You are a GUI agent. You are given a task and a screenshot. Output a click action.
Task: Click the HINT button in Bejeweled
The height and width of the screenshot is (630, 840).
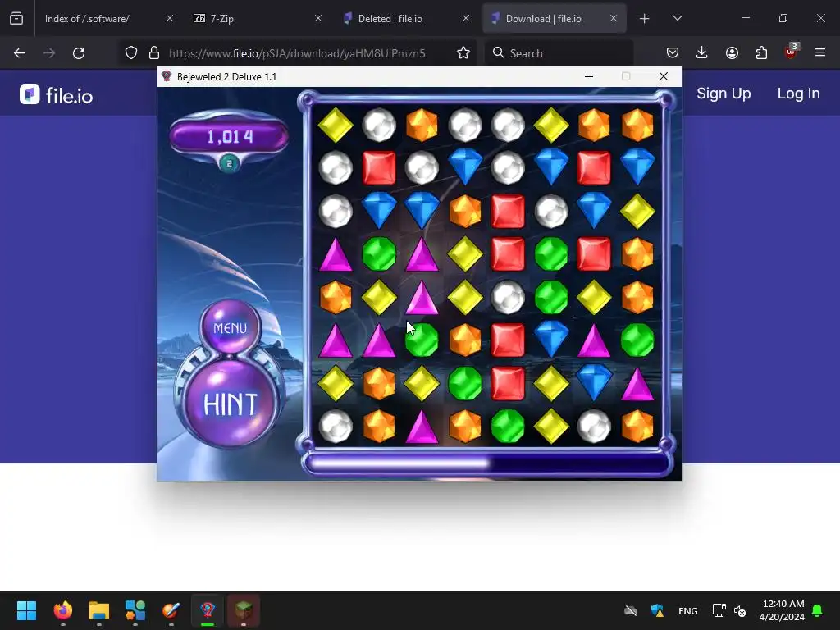click(231, 404)
